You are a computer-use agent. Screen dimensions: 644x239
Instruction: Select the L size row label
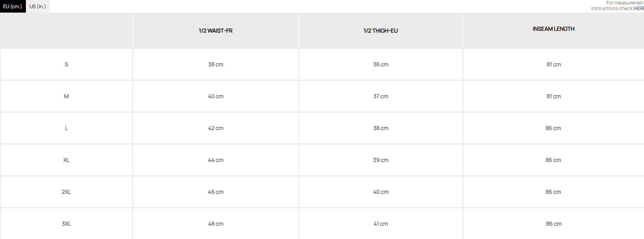point(67,128)
